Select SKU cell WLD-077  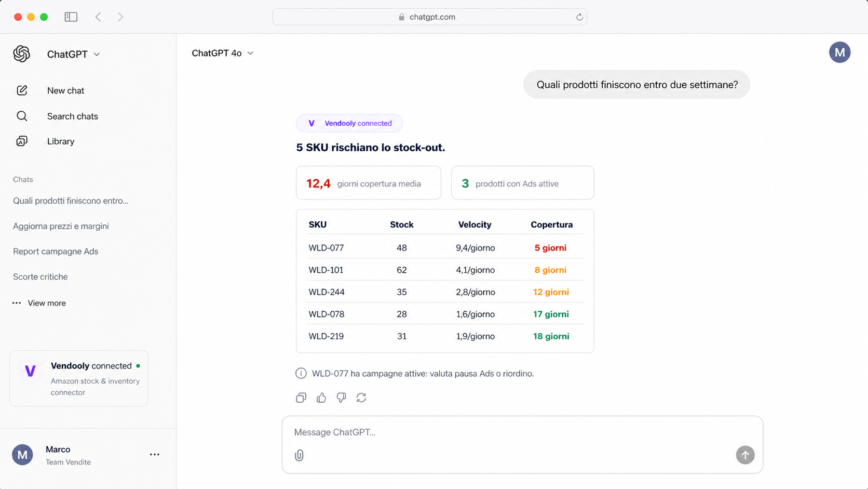(326, 248)
